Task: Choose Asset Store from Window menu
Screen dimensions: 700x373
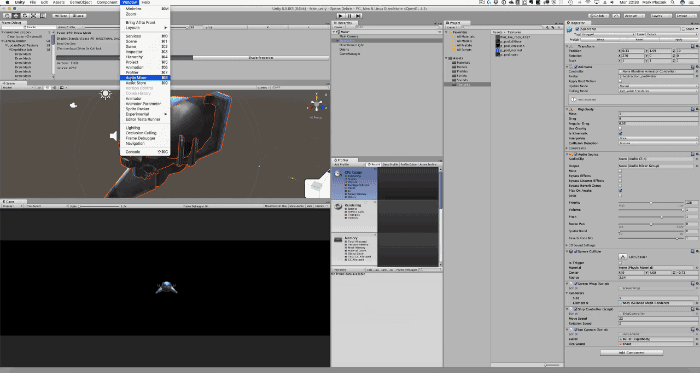Action: [x=145, y=83]
